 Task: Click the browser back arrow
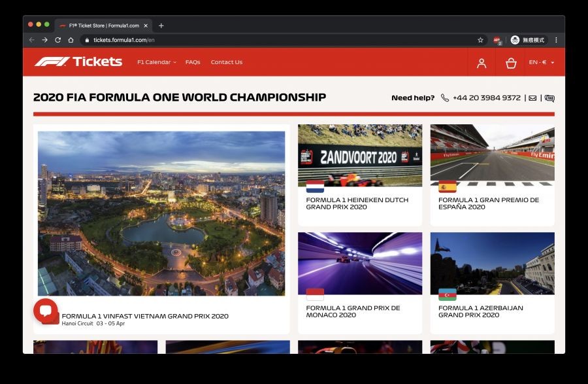32,40
